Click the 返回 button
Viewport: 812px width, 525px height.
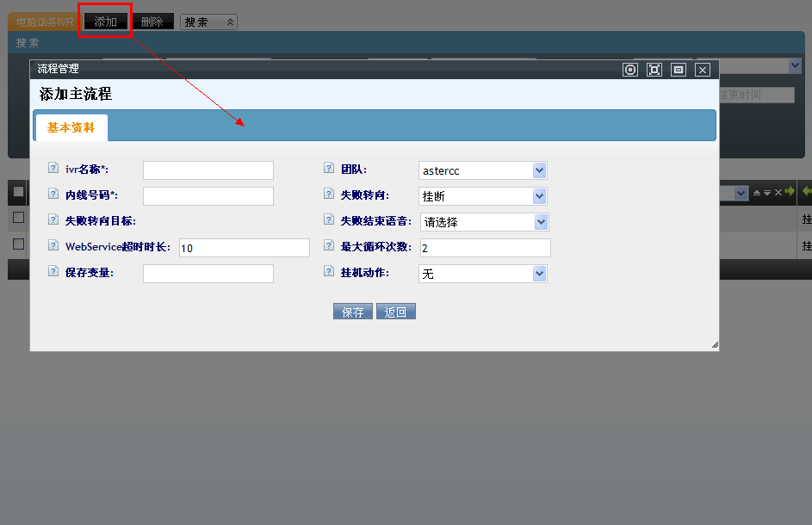coord(395,312)
